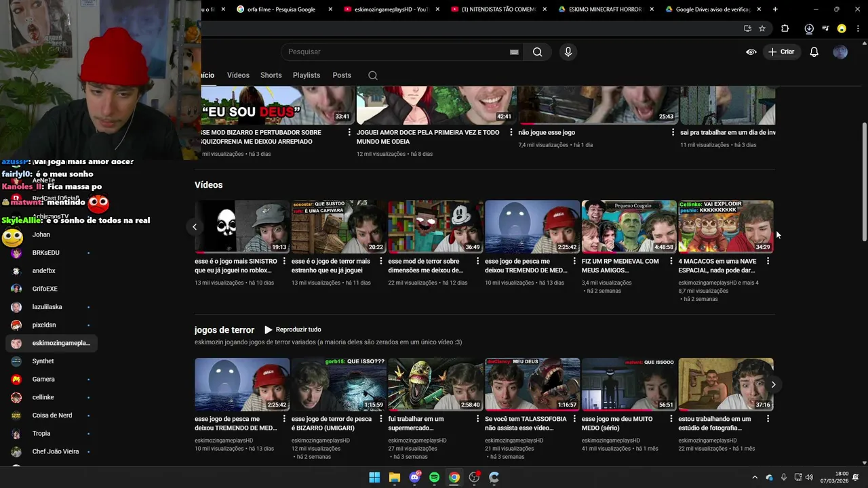Open the 4:48:58 medieval RP video thumbnail
Image resolution: width=868 pixels, height=488 pixels.
coord(629,226)
